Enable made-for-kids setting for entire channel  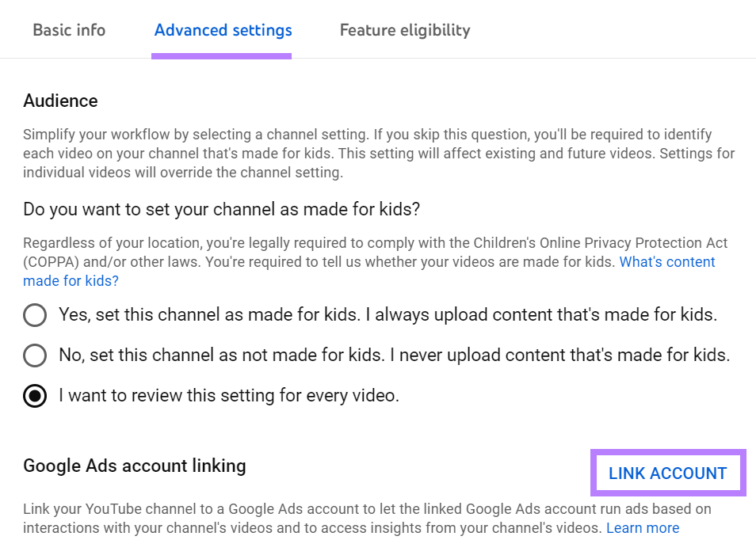(x=35, y=314)
